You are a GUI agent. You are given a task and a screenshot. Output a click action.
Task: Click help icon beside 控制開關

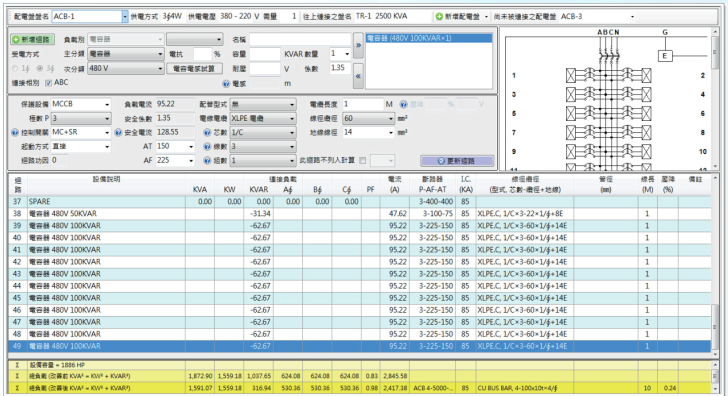pos(15,133)
